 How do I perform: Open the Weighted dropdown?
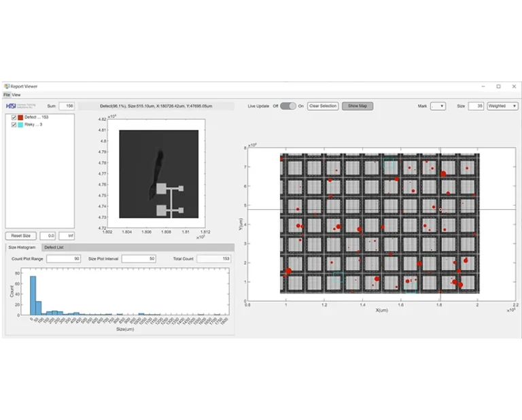coord(502,106)
